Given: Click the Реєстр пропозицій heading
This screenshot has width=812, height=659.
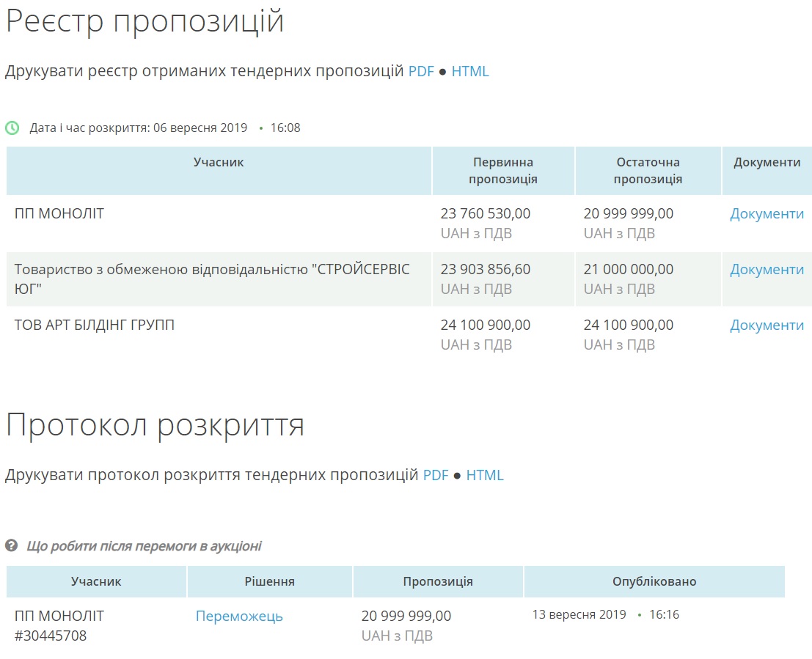Looking at the screenshot, I should (145, 22).
